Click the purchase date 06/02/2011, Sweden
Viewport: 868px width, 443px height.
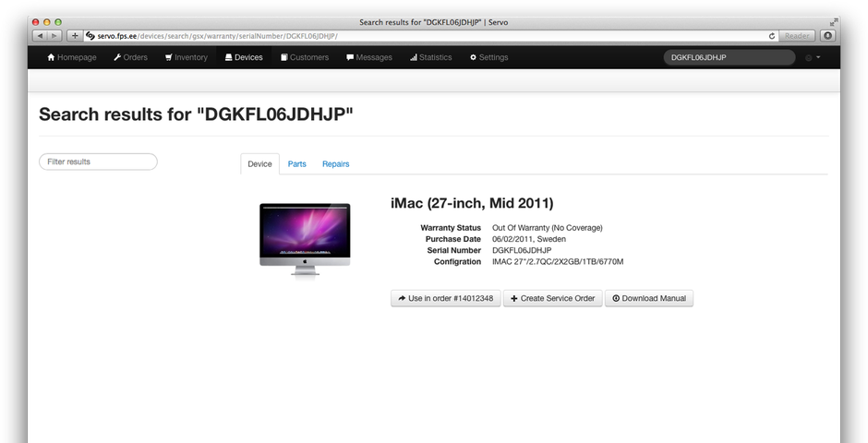[529, 239]
